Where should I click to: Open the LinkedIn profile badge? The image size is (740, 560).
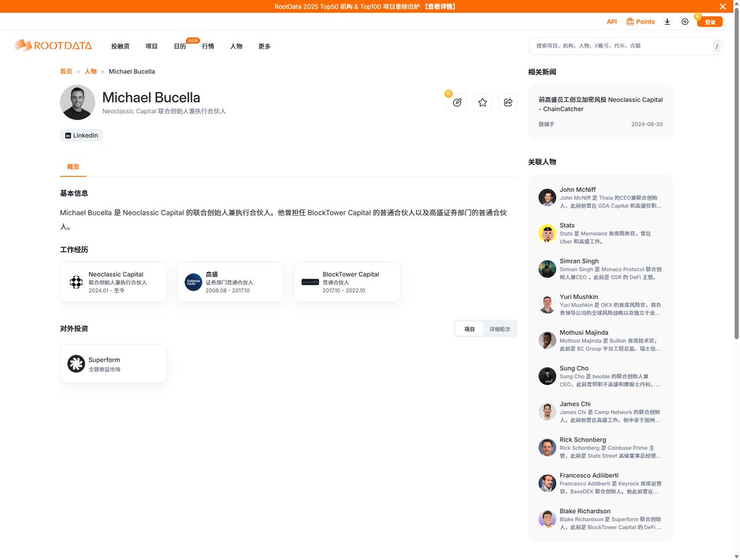click(81, 135)
